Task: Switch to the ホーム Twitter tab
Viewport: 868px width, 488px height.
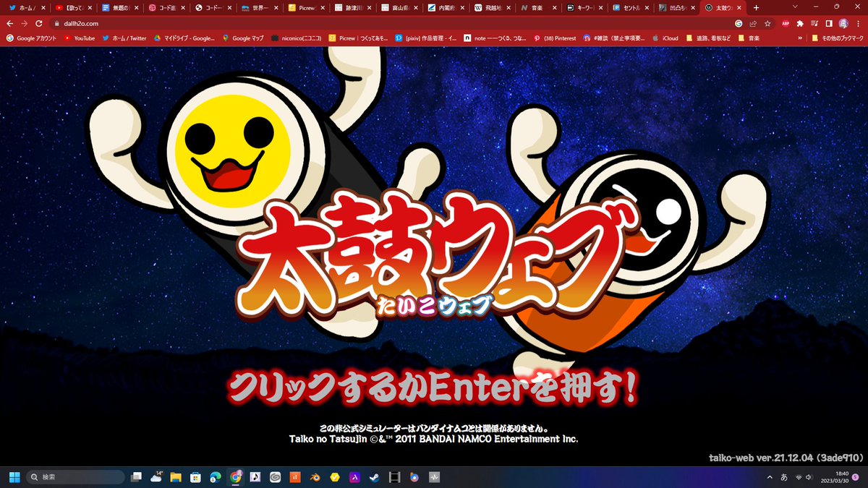Action: tap(25, 7)
